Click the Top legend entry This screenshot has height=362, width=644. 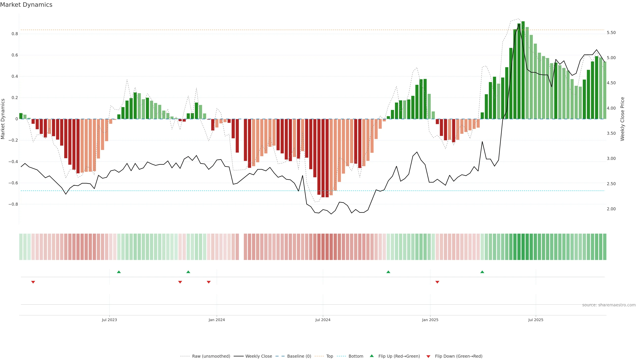[x=330, y=356]
